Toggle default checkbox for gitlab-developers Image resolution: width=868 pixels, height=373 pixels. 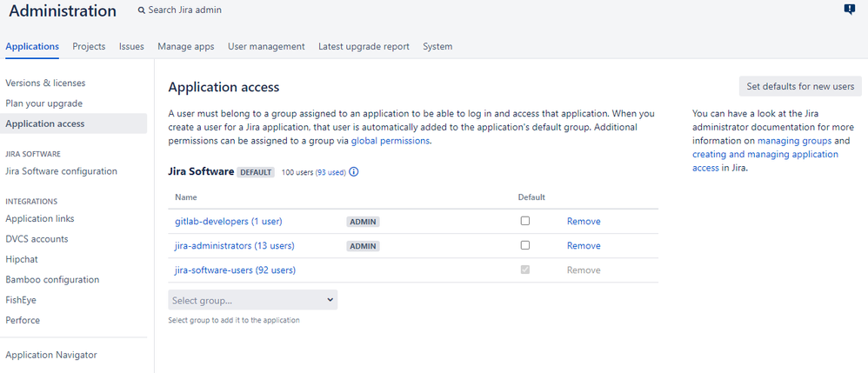[524, 221]
